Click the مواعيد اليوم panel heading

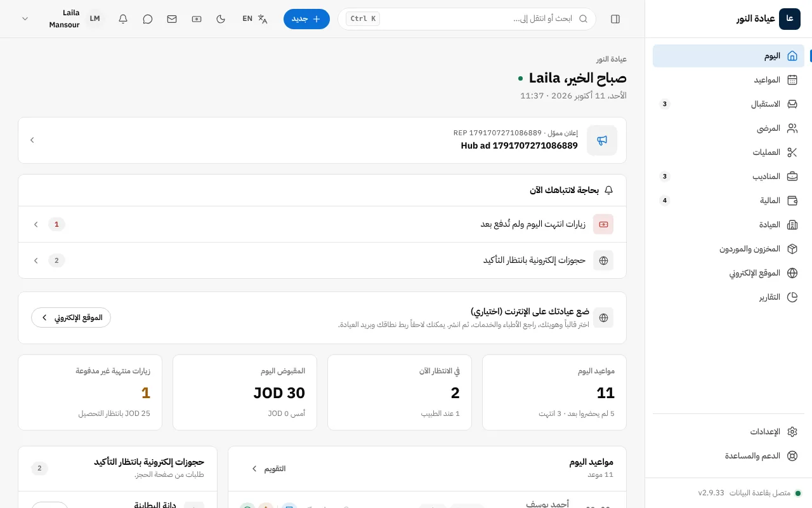(591, 462)
